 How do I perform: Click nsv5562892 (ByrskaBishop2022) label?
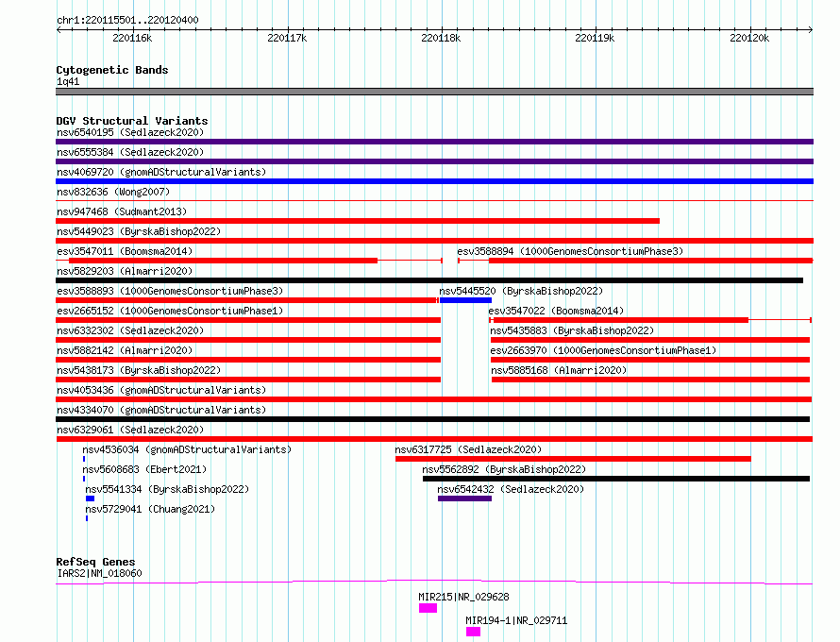(504, 469)
